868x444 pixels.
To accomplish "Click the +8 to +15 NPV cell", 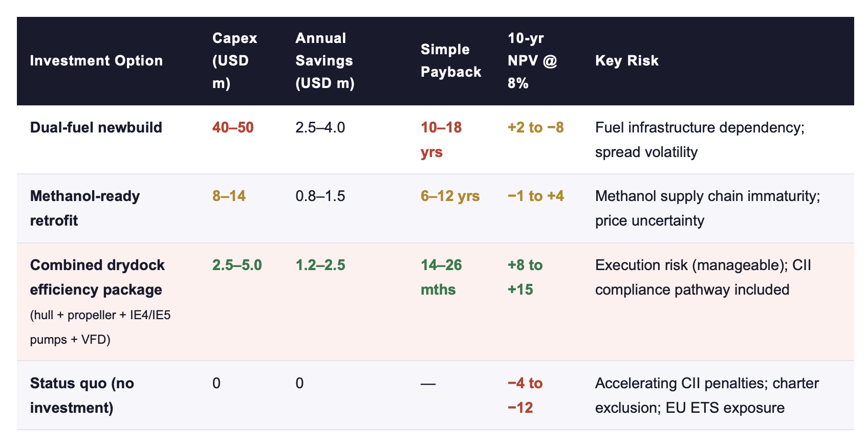I will [525, 277].
